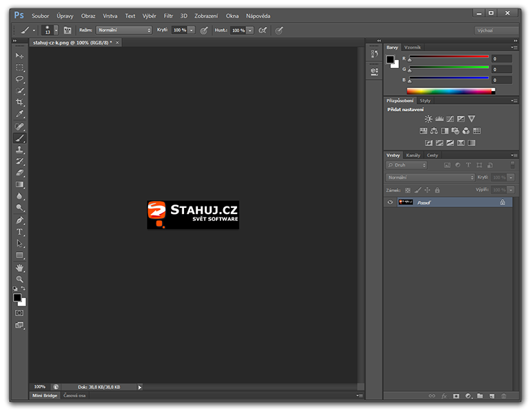Open the Druh layer filter dropdown
This screenshot has width=532, height=413.
coord(407,165)
